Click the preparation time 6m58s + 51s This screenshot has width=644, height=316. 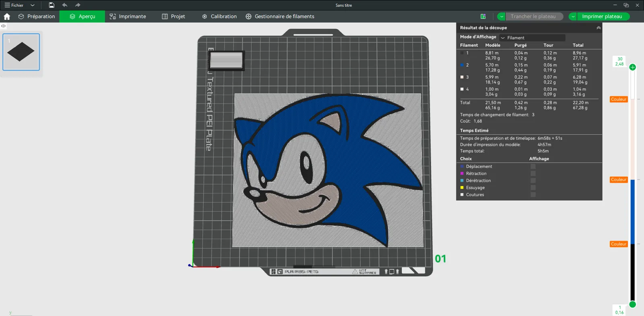coord(550,138)
